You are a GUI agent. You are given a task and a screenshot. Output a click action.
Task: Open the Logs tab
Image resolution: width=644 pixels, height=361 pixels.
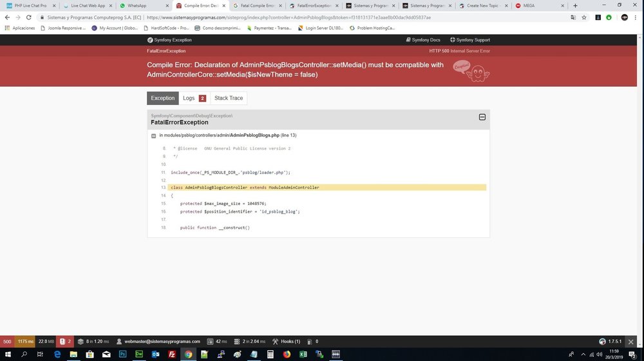[x=194, y=98]
